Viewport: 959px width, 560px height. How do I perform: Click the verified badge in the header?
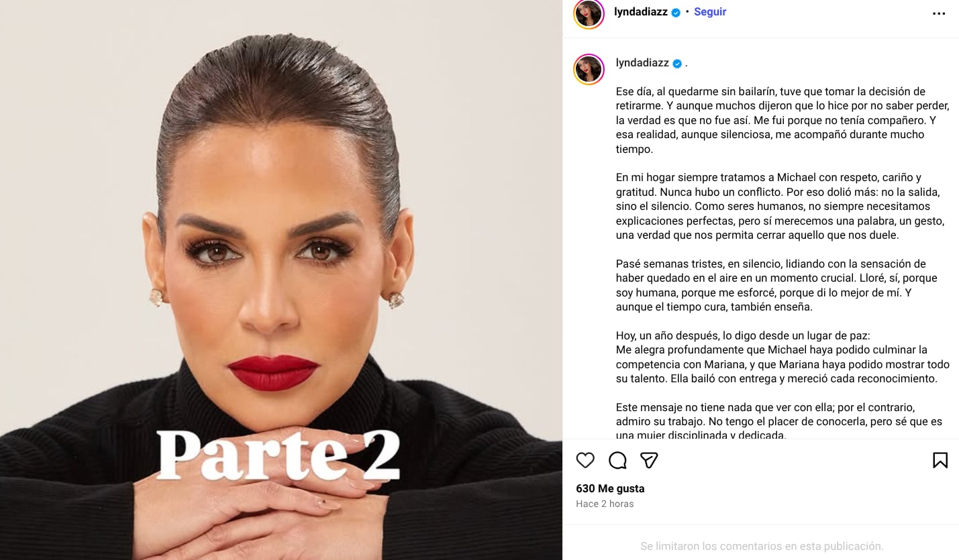[x=676, y=12]
